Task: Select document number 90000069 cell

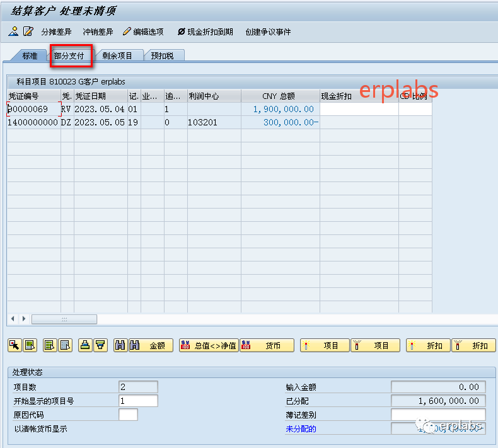Action: 33,109
